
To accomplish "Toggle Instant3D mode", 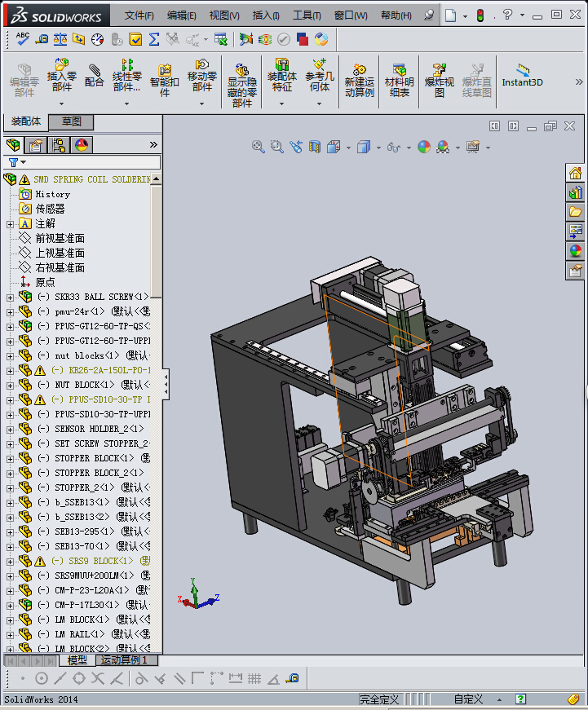I will (522, 75).
